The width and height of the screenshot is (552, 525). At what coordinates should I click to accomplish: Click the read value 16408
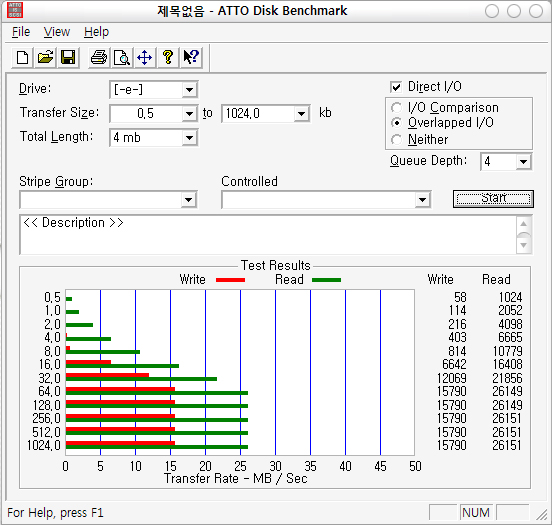[507, 364]
